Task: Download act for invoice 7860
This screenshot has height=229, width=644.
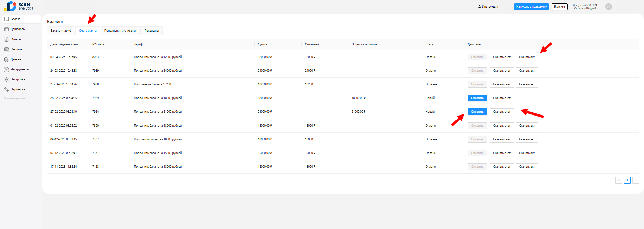Action: [527, 126]
